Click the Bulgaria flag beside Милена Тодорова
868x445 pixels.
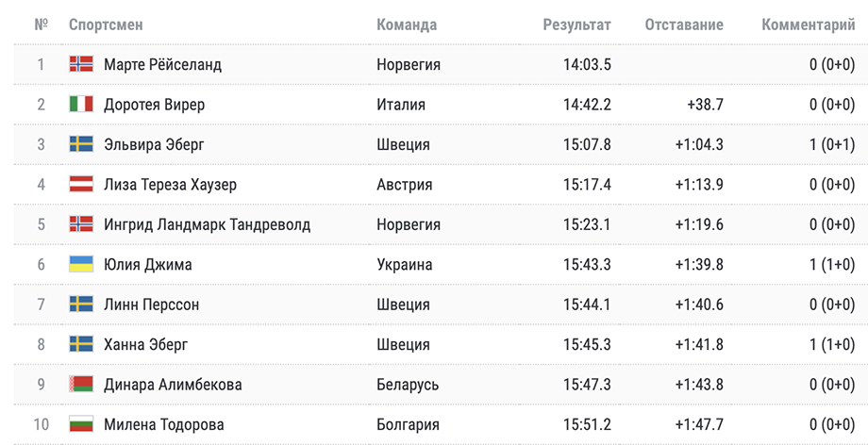pyautogui.click(x=81, y=424)
